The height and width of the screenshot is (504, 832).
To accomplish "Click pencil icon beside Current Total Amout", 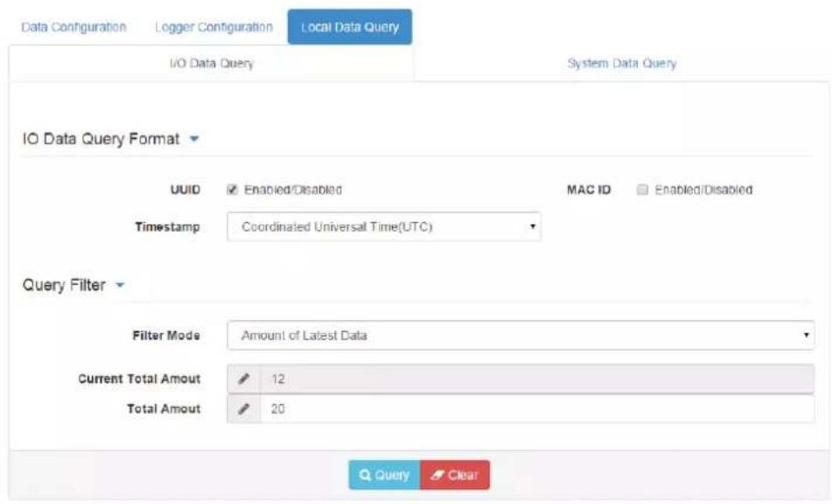I will 243,379.
